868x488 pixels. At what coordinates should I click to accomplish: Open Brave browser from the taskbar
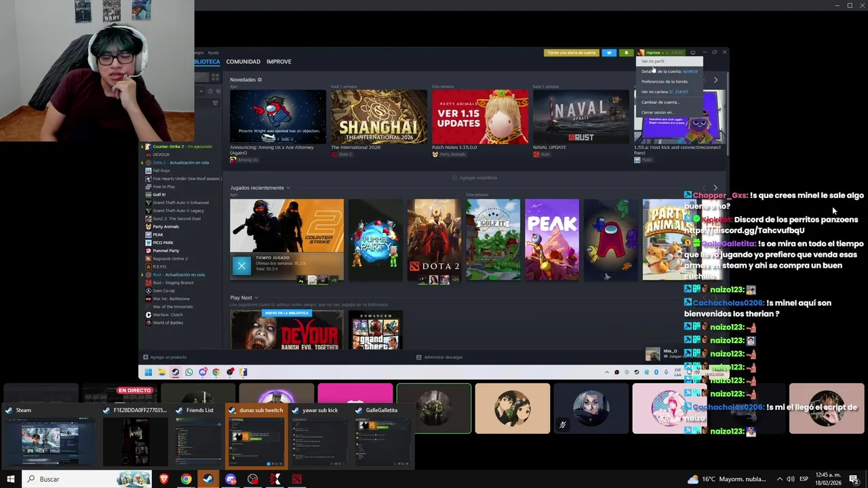pos(163,479)
